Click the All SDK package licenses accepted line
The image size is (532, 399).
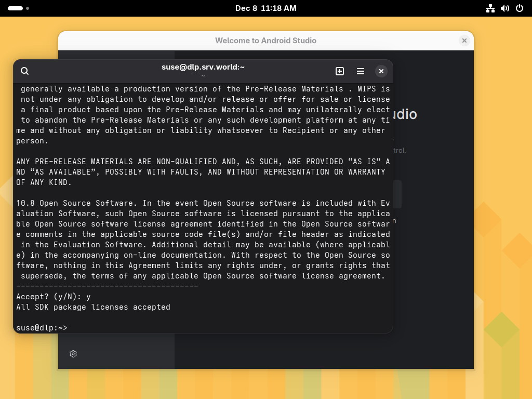pyautogui.click(x=93, y=307)
